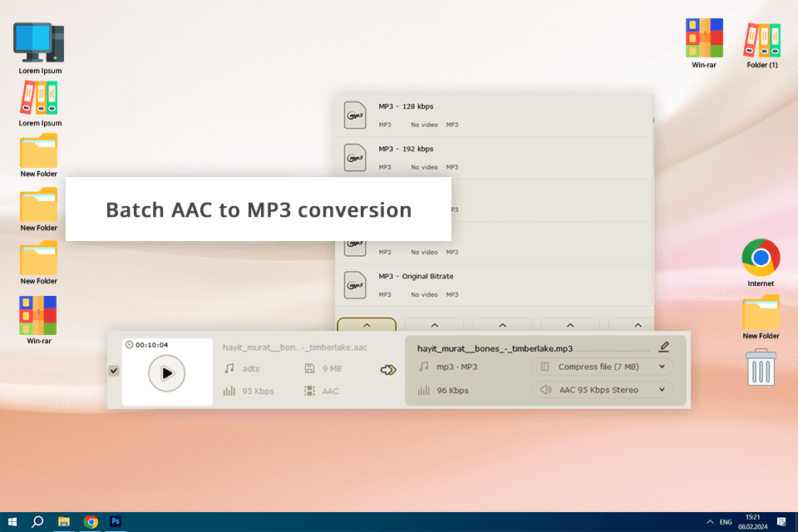Open the Compress file (7 MB) dropdown
This screenshot has height=532, width=798.
[x=602, y=367]
